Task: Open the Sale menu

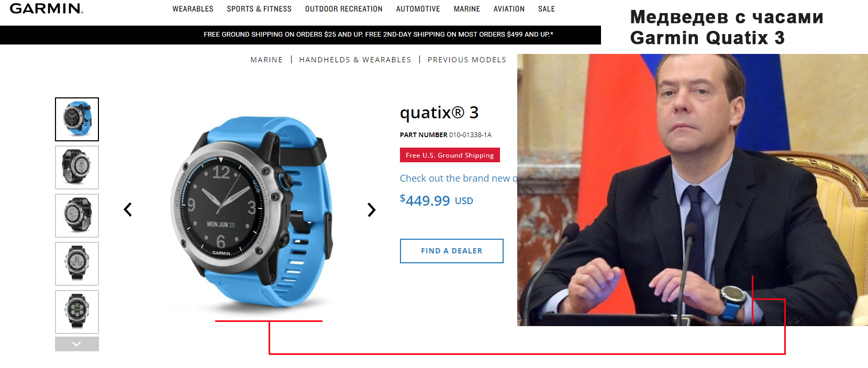Action: [547, 9]
